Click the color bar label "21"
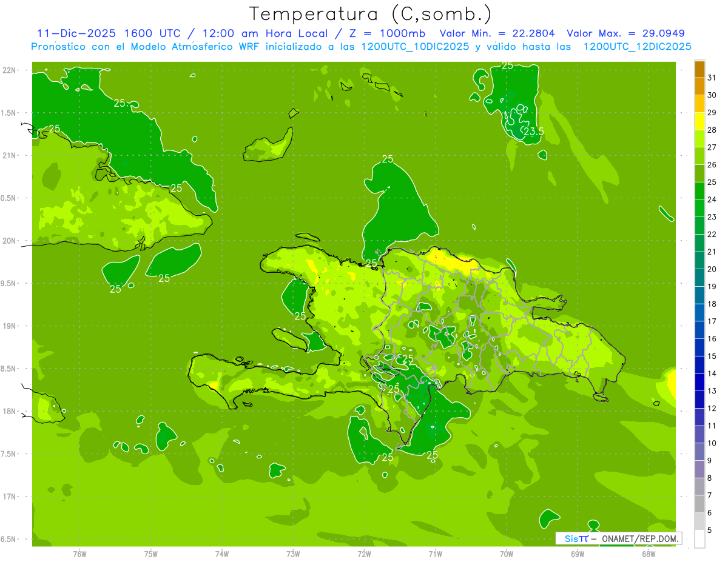728x562 pixels. tap(712, 252)
